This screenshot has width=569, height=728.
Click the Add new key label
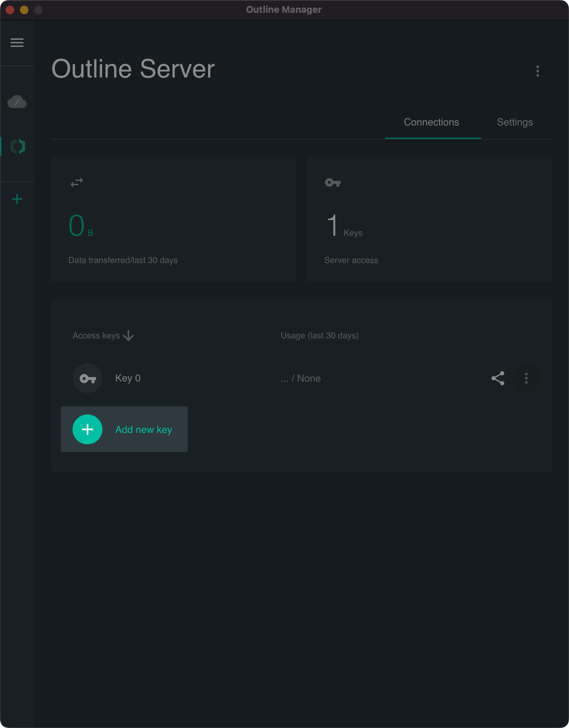click(144, 429)
